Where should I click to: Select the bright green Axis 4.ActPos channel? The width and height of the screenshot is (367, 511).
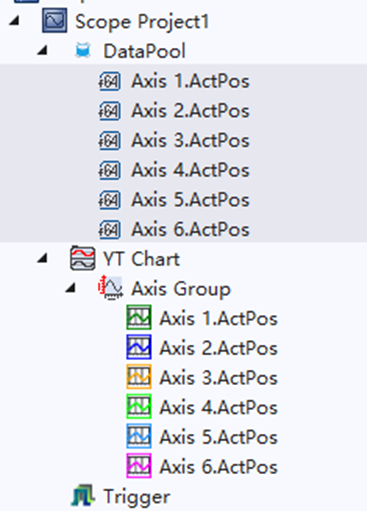219,407
